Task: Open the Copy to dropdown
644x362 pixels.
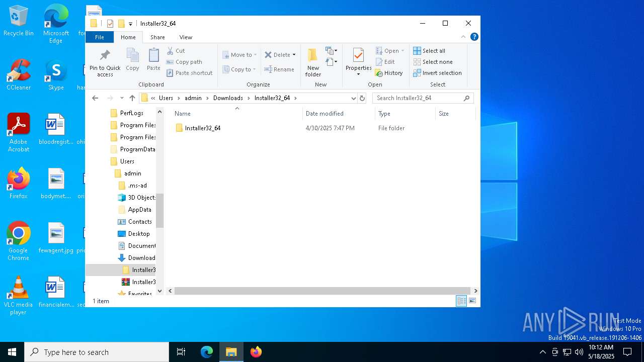Action: tap(239, 69)
